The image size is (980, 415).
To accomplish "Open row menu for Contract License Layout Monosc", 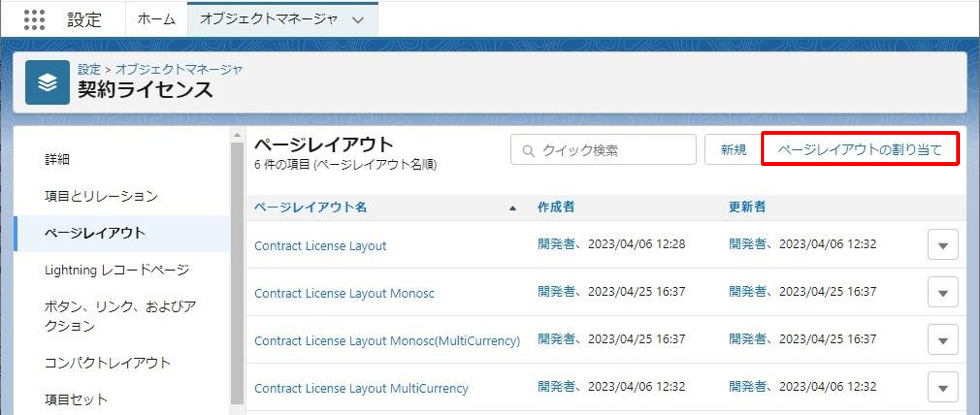I will [x=942, y=292].
